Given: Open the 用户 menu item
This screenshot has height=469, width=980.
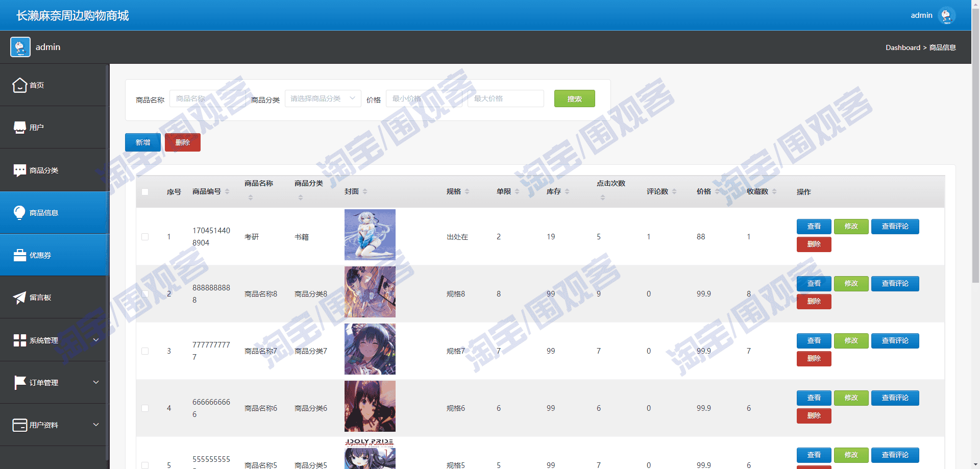Looking at the screenshot, I should coord(53,128).
